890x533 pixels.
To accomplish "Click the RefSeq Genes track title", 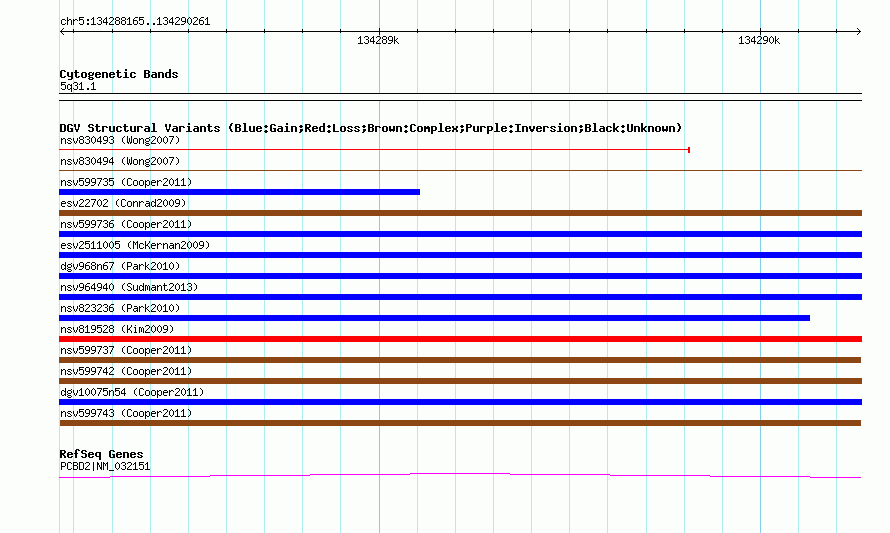I will click(x=101, y=454).
